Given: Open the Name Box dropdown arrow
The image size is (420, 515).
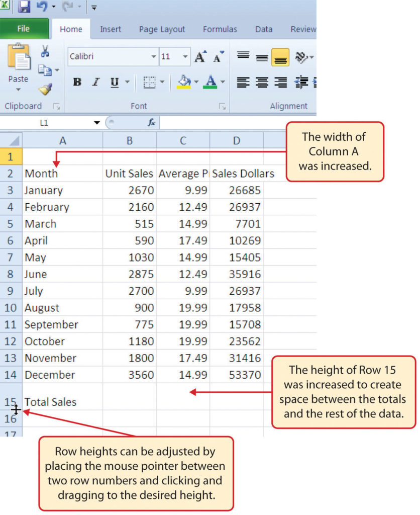Looking at the screenshot, I should (97, 123).
